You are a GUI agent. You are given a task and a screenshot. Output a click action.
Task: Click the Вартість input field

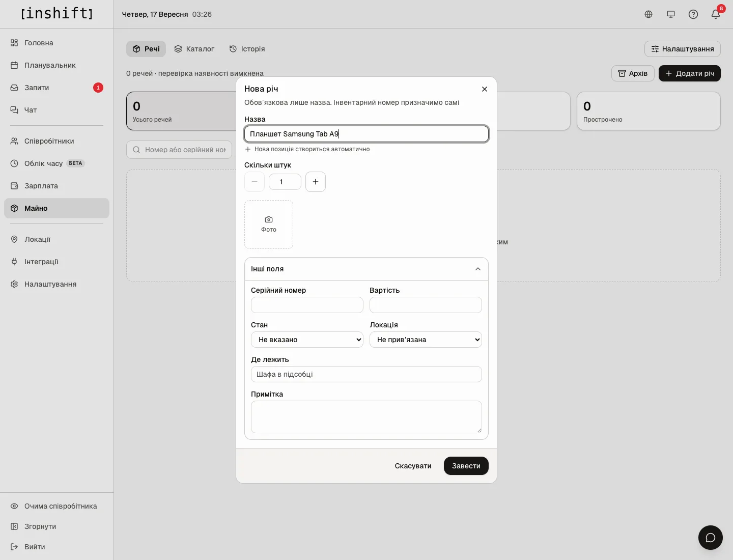tap(426, 305)
